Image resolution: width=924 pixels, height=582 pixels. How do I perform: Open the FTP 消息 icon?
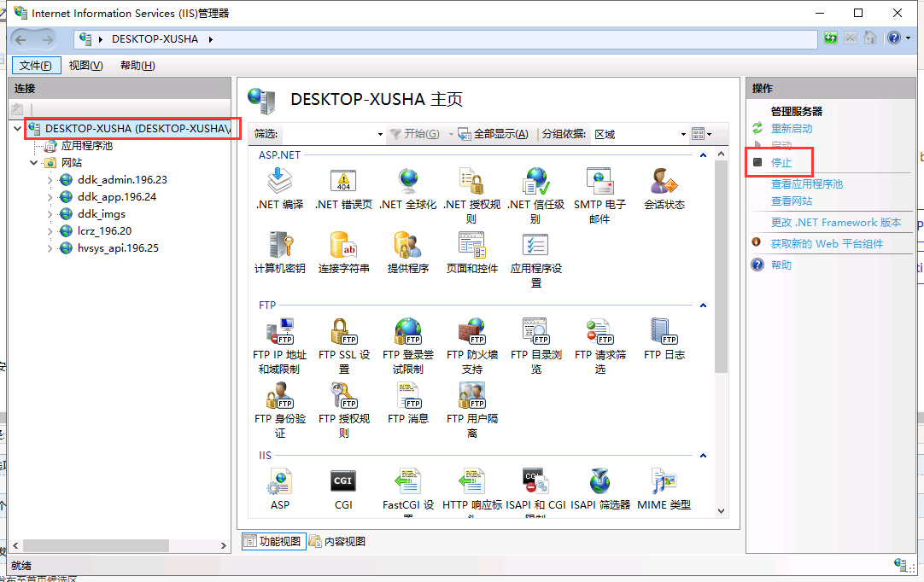tap(408, 394)
